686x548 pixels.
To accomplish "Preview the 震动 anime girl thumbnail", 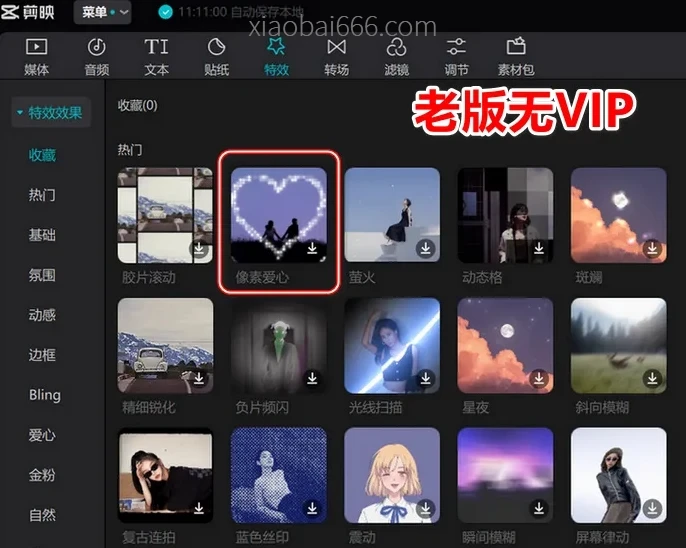I will coord(392,475).
